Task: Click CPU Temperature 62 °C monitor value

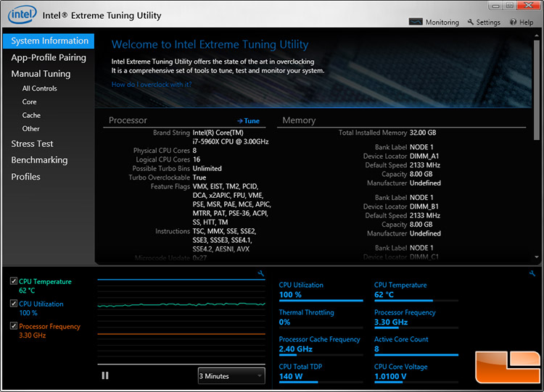Action: click(x=384, y=295)
